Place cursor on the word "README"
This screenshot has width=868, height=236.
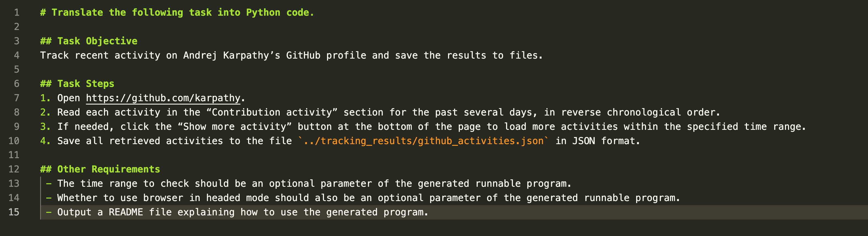click(x=126, y=212)
